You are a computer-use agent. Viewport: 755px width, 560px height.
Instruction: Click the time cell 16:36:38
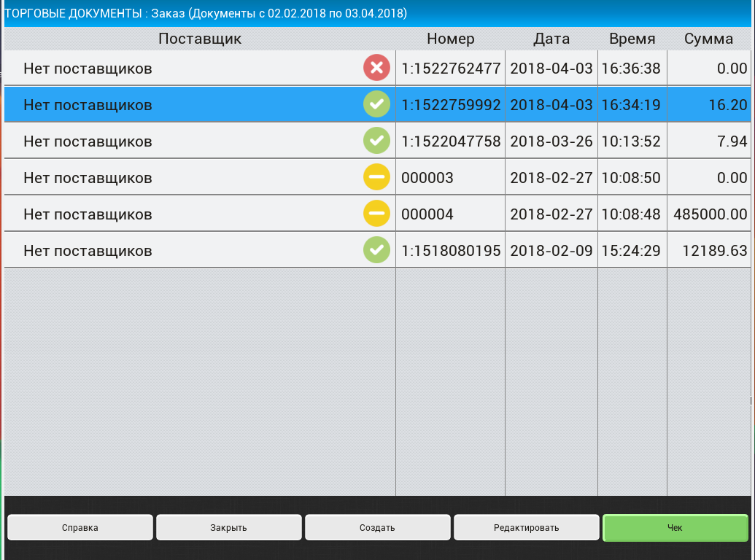(x=631, y=69)
